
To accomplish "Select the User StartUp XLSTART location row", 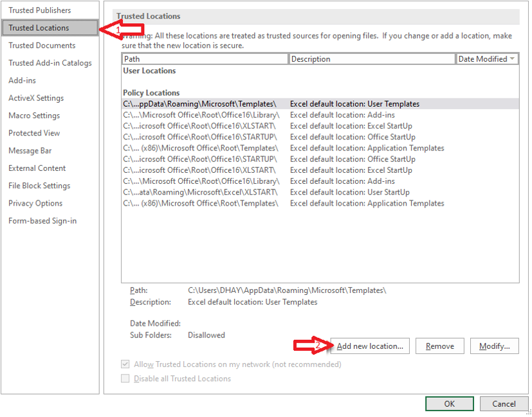I will coord(270,192).
